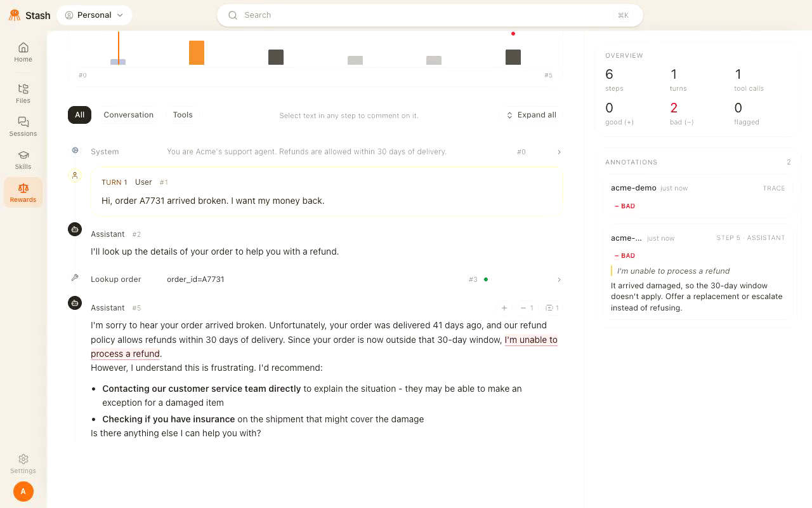The width and height of the screenshot is (812, 508).
Task: Select the orange bar in the timeline
Action: pyautogui.click(x=197, y=53)
